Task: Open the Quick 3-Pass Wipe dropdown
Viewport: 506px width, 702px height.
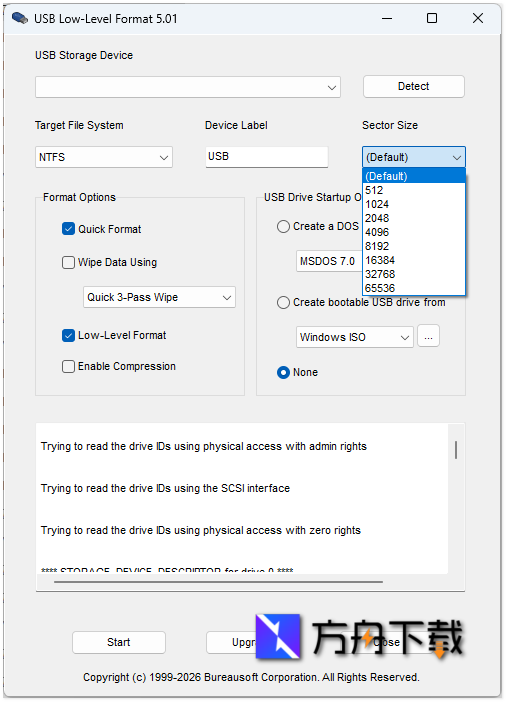Action: [x=159, y=297]
